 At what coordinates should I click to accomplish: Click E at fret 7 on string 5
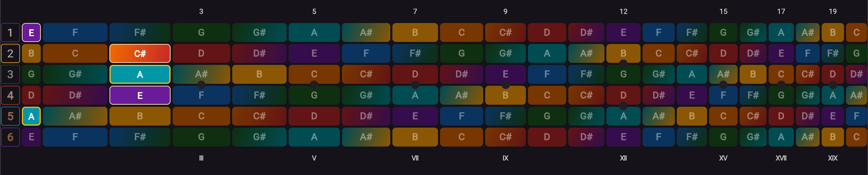(415, 116)
